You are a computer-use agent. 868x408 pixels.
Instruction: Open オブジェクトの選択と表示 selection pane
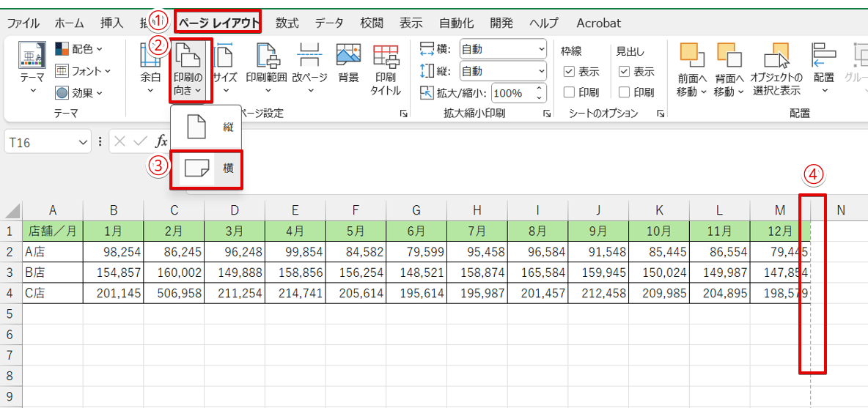[x=776, y=70]
